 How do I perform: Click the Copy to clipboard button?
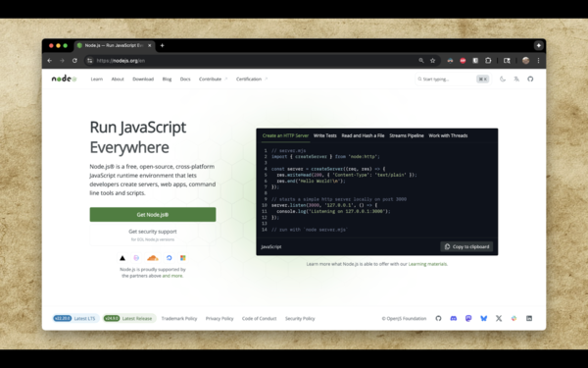[466, 246]
